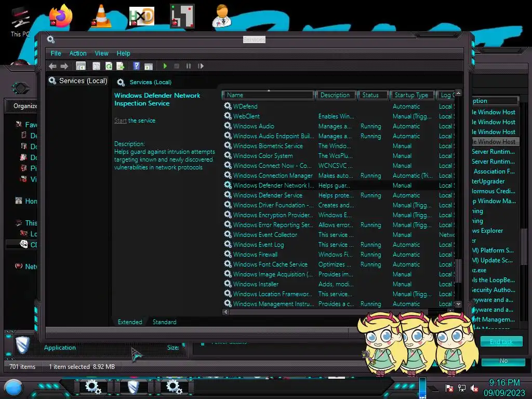Select Windows Driver Foundation service row
The width and height of the screenshot is (532, 399).
(339, 205)
